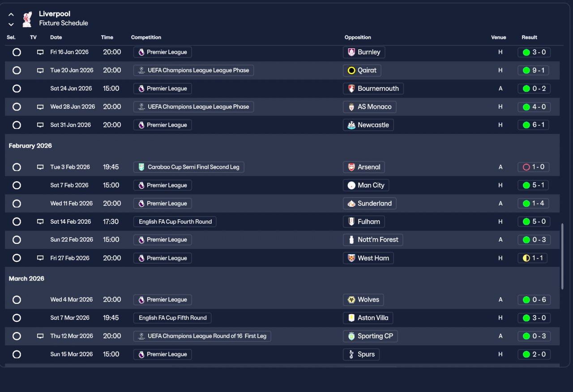
Task: Select the Nott'm Forest fixture radio button
Action: [x=17, y=240]
